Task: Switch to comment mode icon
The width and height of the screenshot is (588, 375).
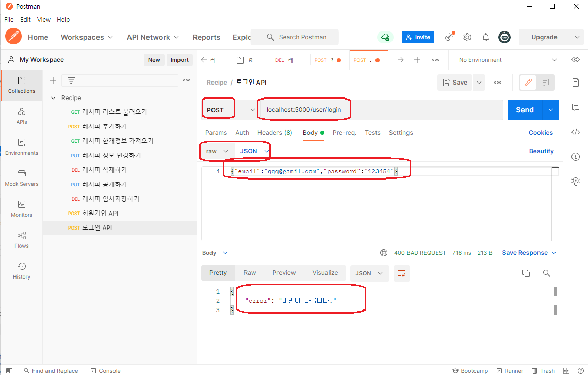Action: (545, 83)
